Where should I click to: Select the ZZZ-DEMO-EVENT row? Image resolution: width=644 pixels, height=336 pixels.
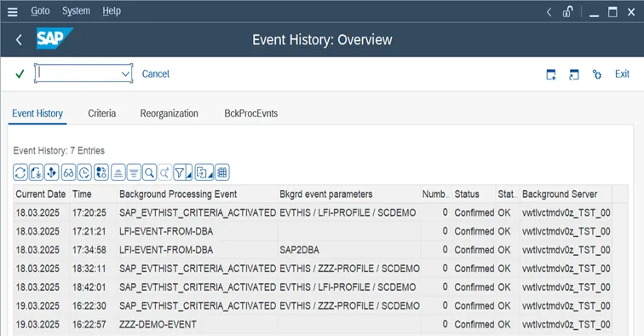pyautogui.click(x=312, y=324)
